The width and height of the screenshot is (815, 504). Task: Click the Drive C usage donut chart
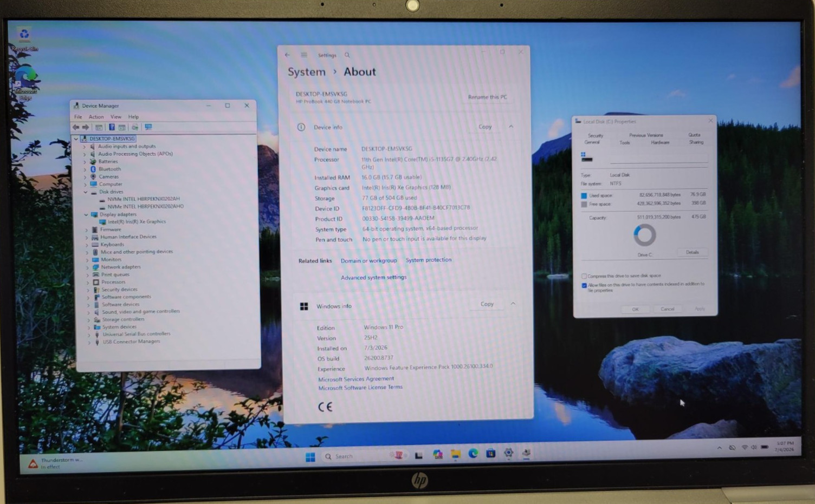tap(645, 235)
